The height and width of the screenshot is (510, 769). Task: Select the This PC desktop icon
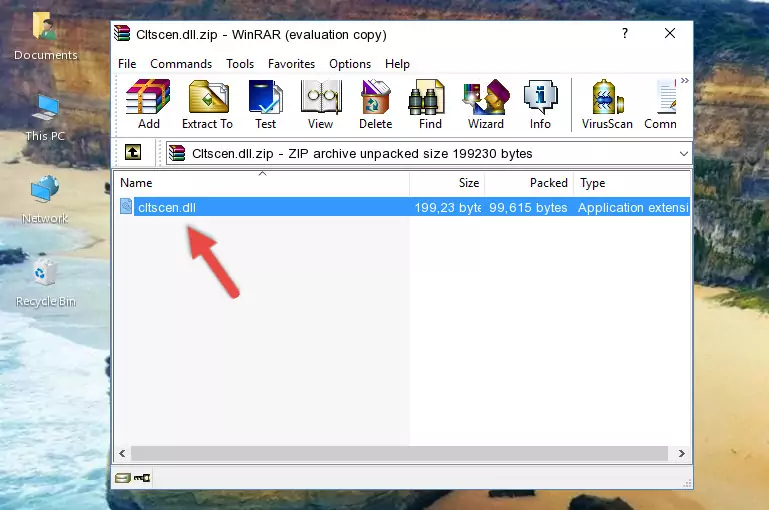pos(45,118)
